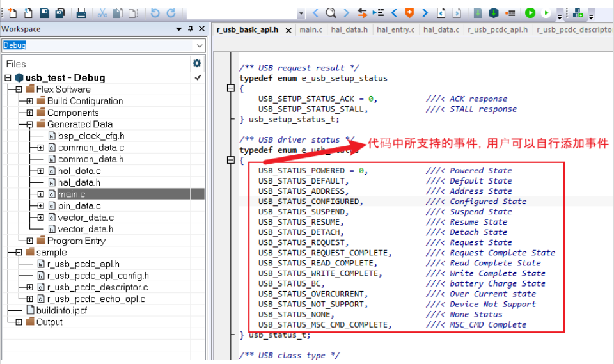Select vector_data.h in the file tree
614x364 pixels.
tap(85, 229)
